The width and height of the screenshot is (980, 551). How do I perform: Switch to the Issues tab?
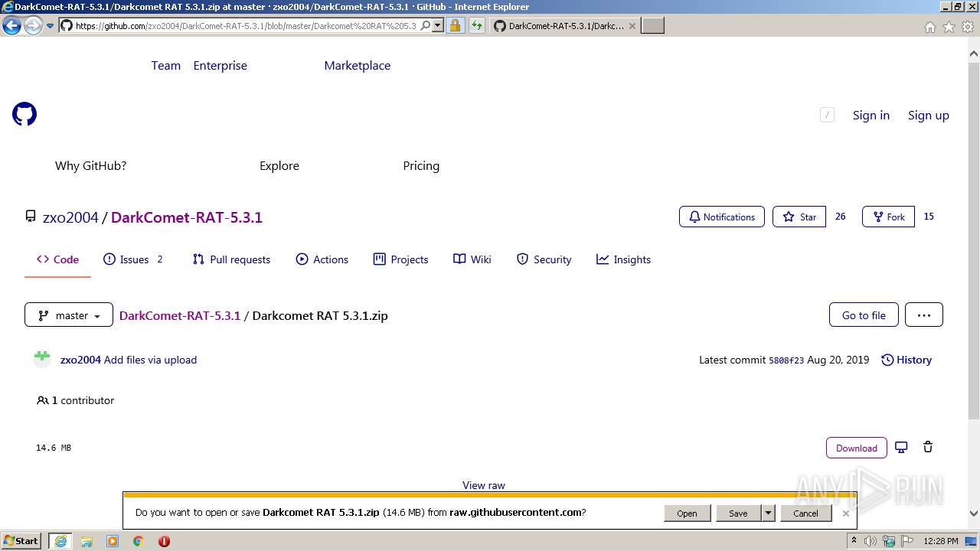(x=134, y=259)
